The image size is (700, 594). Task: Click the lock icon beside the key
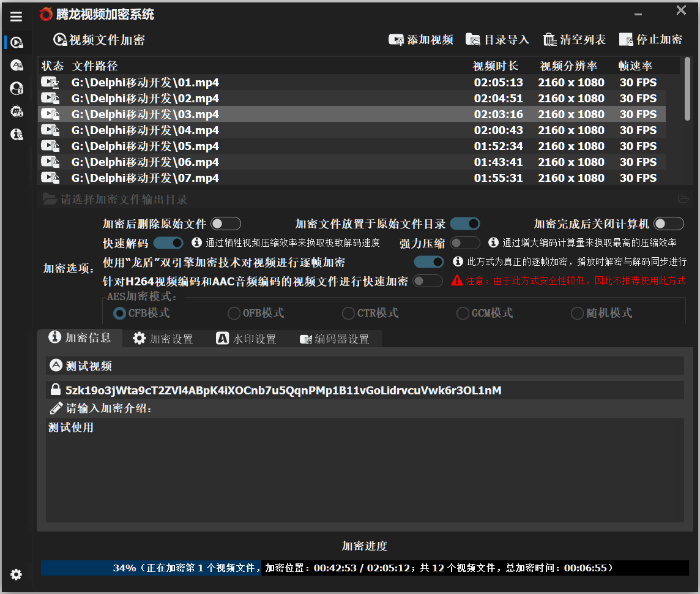55,389
